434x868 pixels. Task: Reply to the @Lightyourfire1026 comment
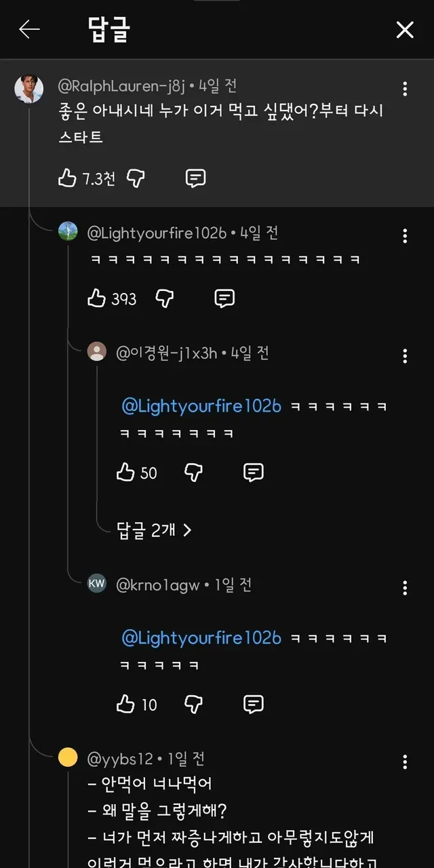[224, 298]
